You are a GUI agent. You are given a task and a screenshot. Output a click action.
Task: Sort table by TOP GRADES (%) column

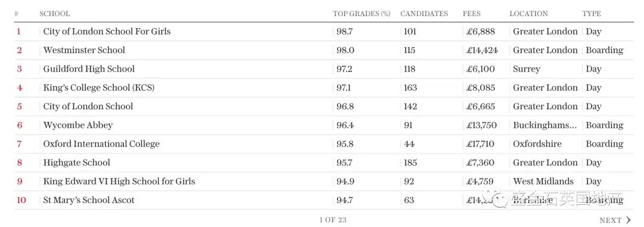361,14
